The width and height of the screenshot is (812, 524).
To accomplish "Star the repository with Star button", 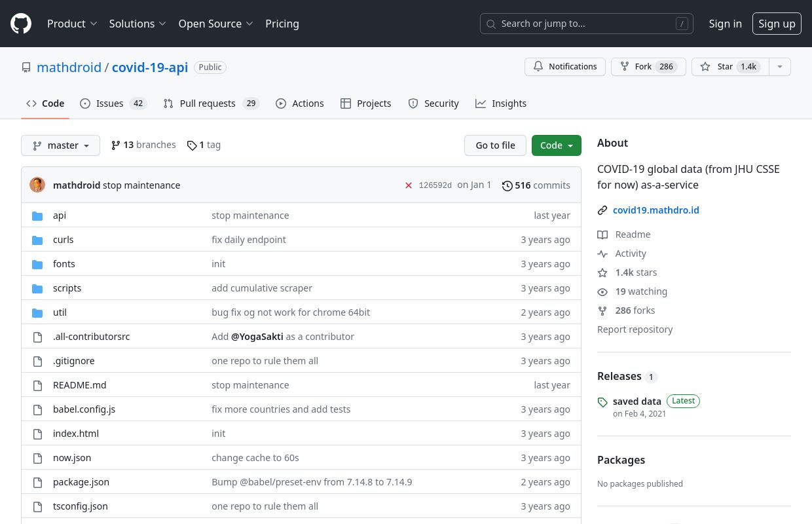I will click(729, 67).
